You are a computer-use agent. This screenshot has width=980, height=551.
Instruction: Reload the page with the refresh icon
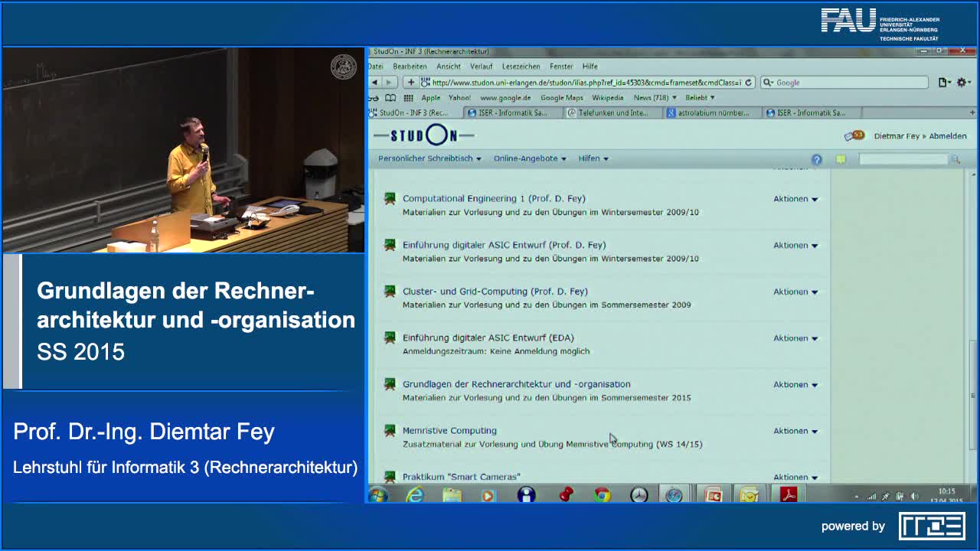(x=748, y=83)
